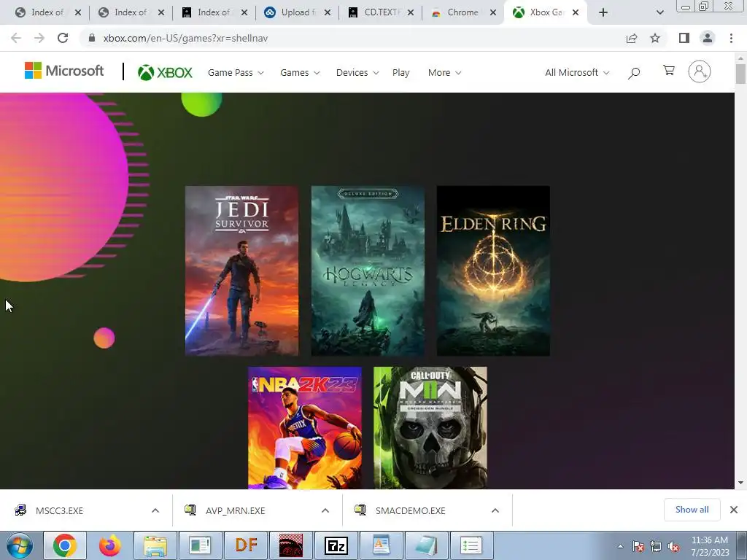This screenshot has height=560, width=747.
Task: Expand the All Microsoft dropdown
Action: 577,73
